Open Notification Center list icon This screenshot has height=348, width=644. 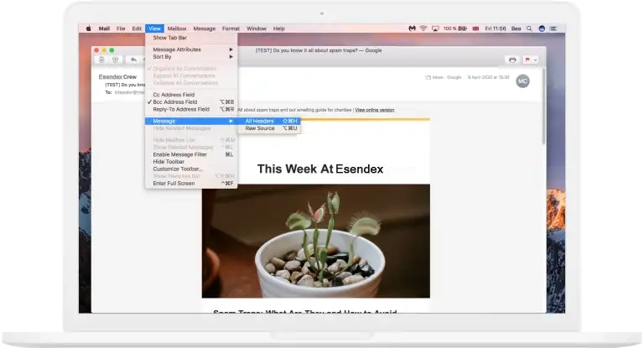click(553, 29)
